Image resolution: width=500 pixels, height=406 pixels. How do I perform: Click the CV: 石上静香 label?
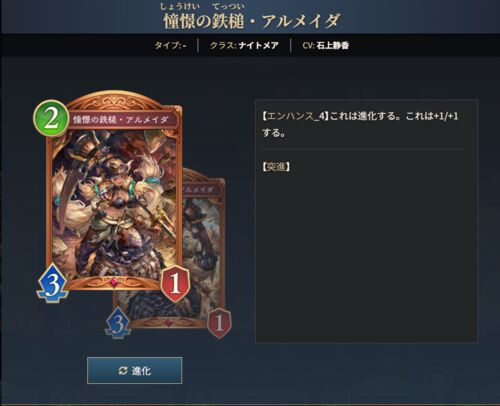click(x=326, y=46)
